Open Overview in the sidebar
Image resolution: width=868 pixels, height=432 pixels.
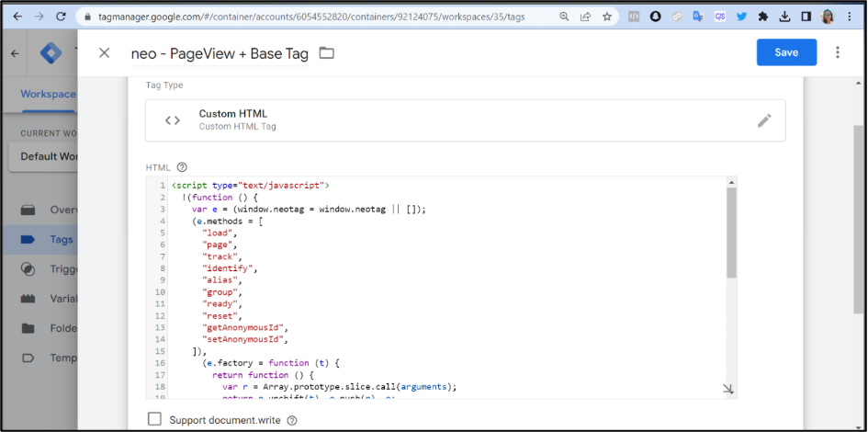(39, 210)
